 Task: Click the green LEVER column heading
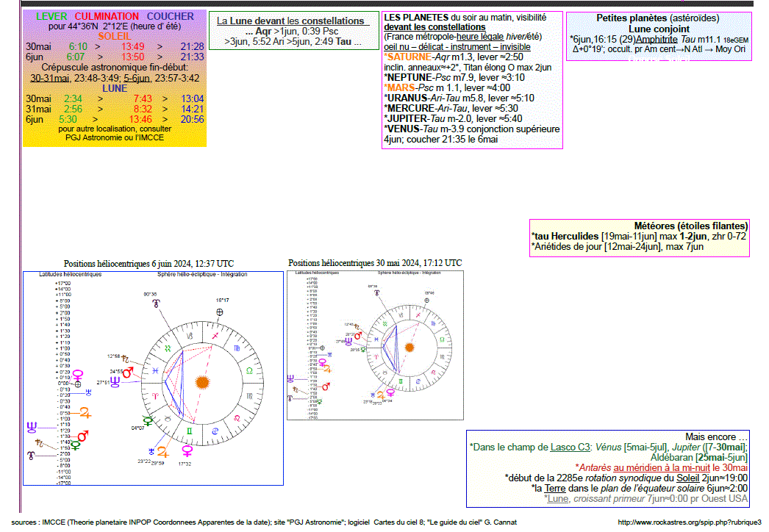[51, 16]
